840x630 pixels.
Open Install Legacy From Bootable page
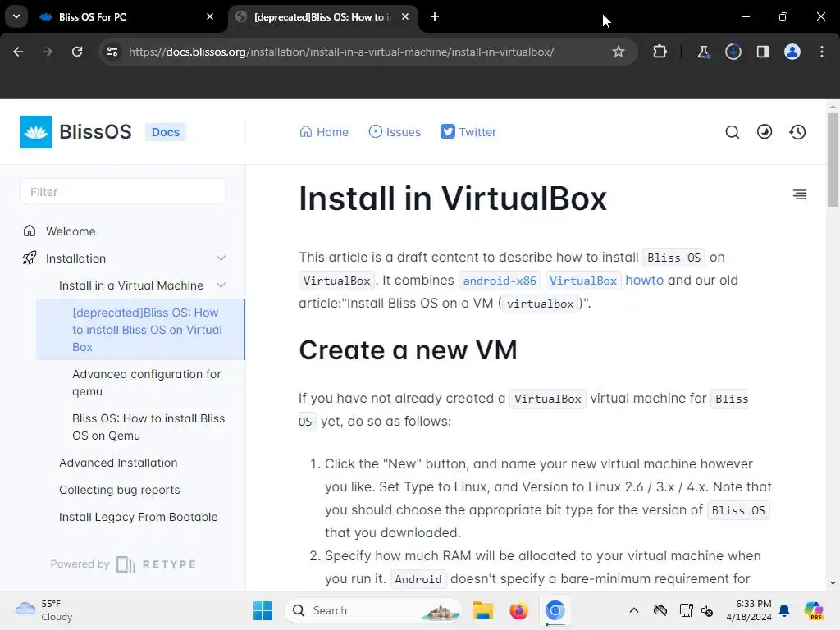click(138, 517)
